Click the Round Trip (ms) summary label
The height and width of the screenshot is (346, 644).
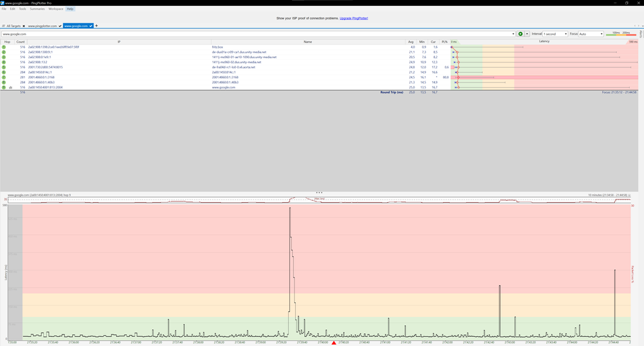[x=392, y=92]
